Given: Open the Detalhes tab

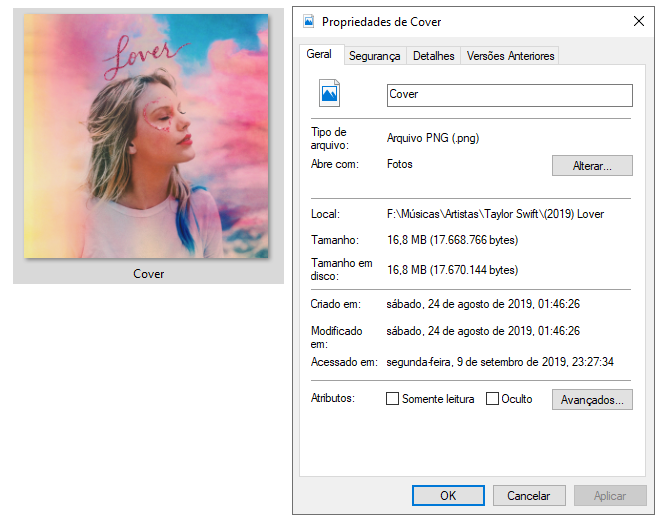Looking at the screenshot, I should click(433, 56).
